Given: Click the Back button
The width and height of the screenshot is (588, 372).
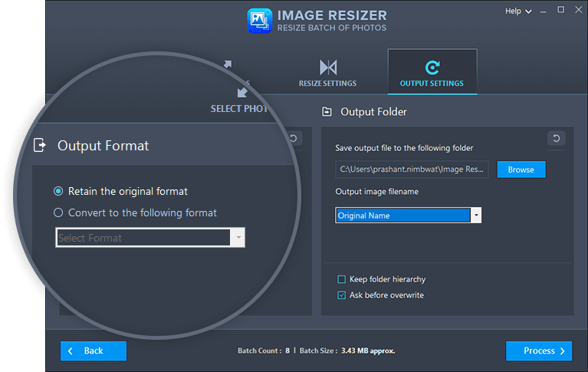Looking at the screenshot, I should tap(94, 351).
